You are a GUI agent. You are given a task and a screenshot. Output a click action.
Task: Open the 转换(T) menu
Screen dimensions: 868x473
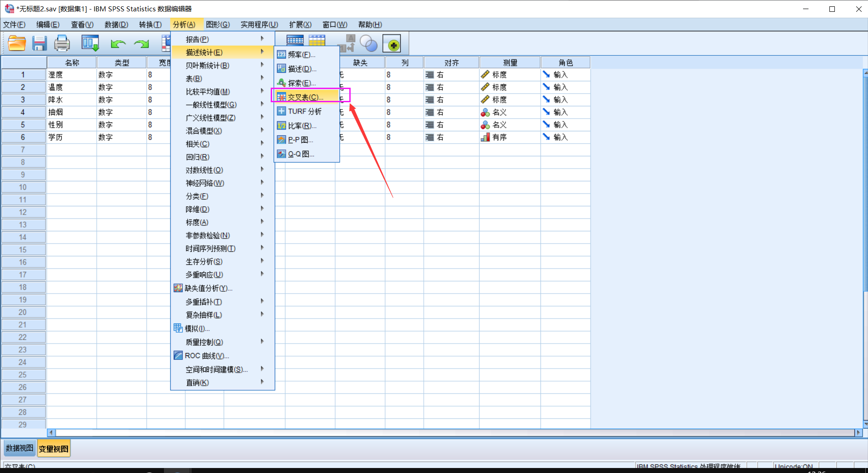[150, 25]
